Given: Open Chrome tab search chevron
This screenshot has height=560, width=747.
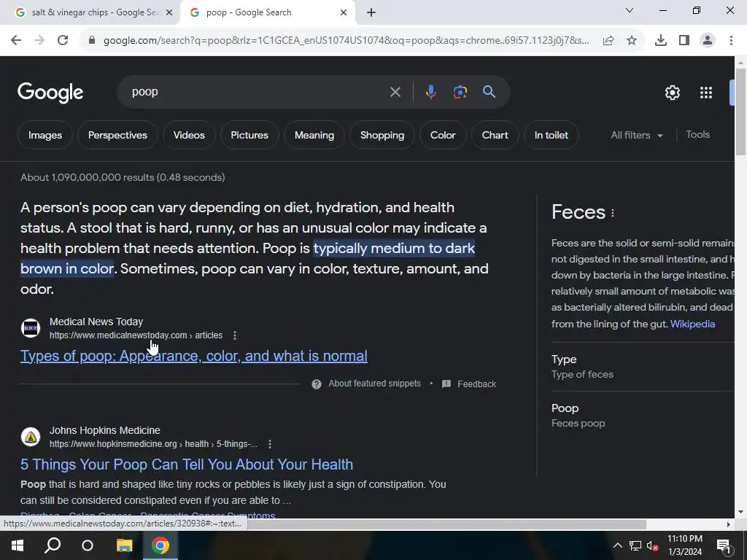Looking at the screenshot, I should pos(630,10).
